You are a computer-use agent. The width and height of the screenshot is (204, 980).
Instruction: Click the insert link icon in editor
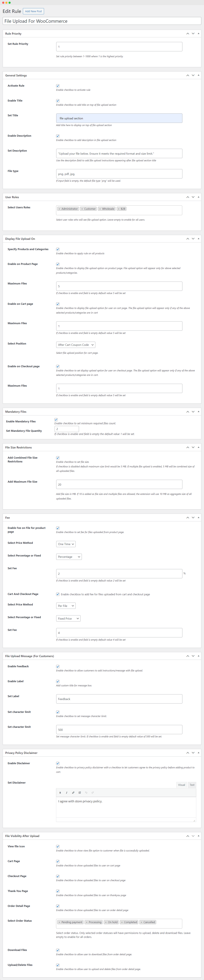click(73, 792)
